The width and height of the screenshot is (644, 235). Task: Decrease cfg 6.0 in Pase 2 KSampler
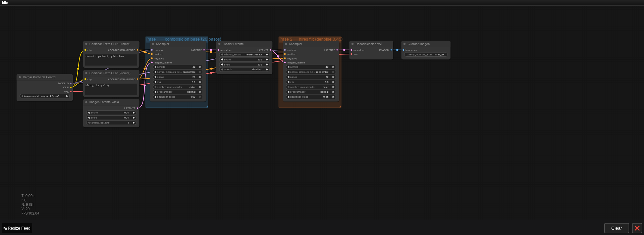click(x=288, y=82)
